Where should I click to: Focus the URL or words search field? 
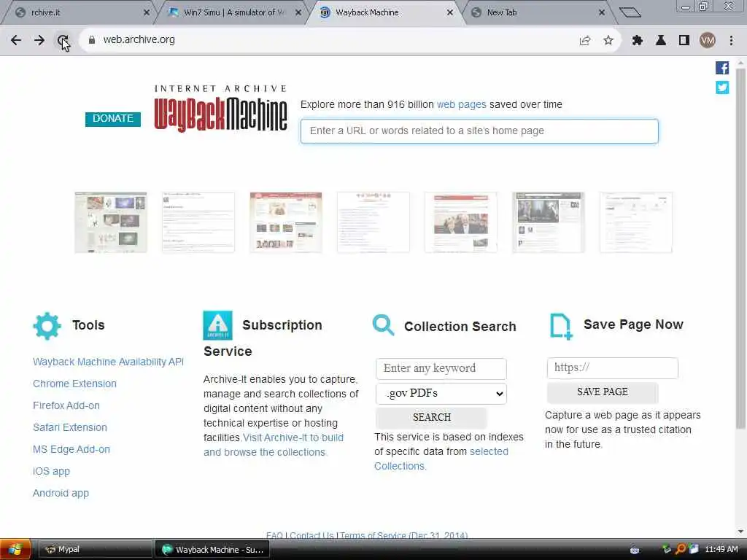click(479, 131)
